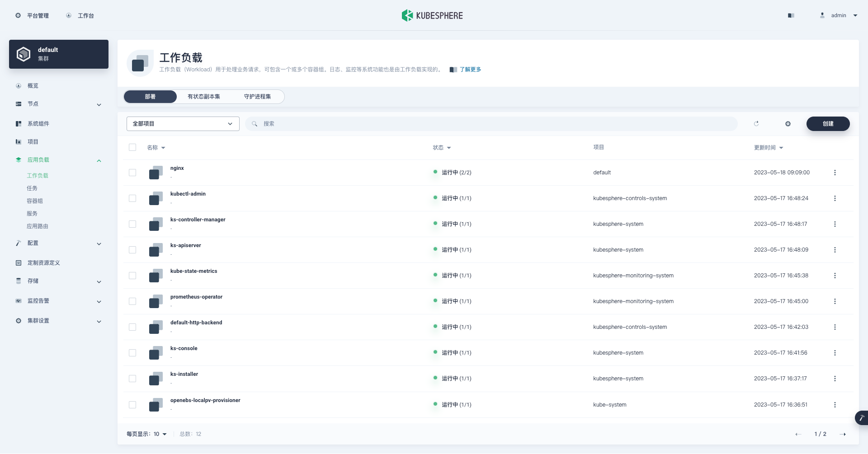Switch to the 守护进程集 tab

tap(258, 97)
